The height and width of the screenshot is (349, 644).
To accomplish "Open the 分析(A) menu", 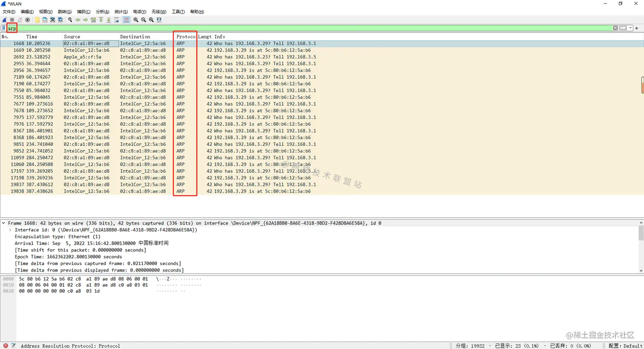I will pos(102,12).
